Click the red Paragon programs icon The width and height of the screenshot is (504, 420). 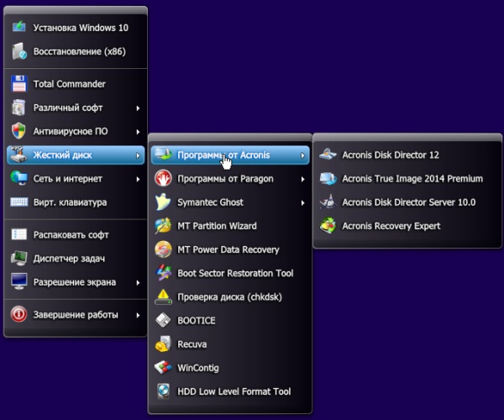(x=163, y=178)
